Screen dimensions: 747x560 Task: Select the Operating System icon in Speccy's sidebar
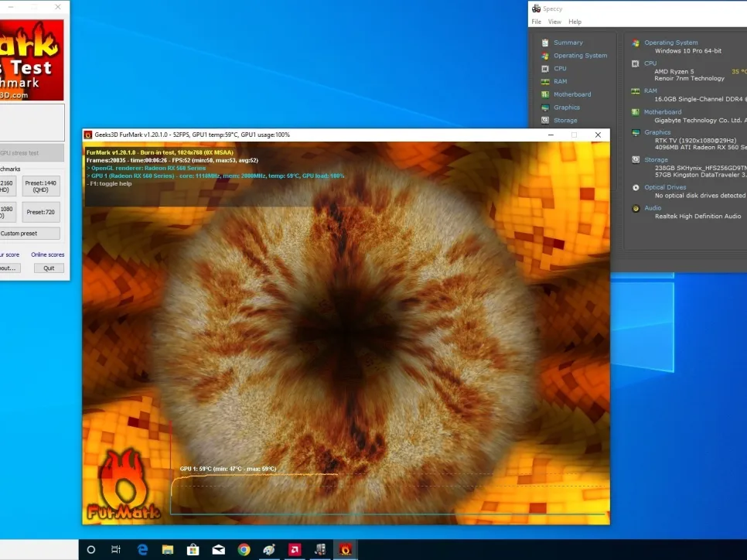[x=545, y=56]
